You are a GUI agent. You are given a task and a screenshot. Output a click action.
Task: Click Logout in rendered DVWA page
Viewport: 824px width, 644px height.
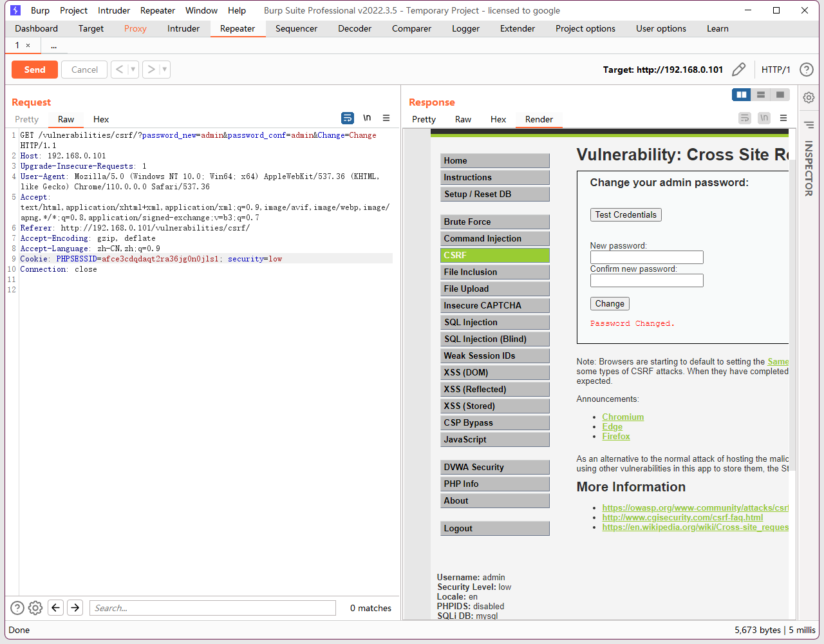tap(495, 528)
